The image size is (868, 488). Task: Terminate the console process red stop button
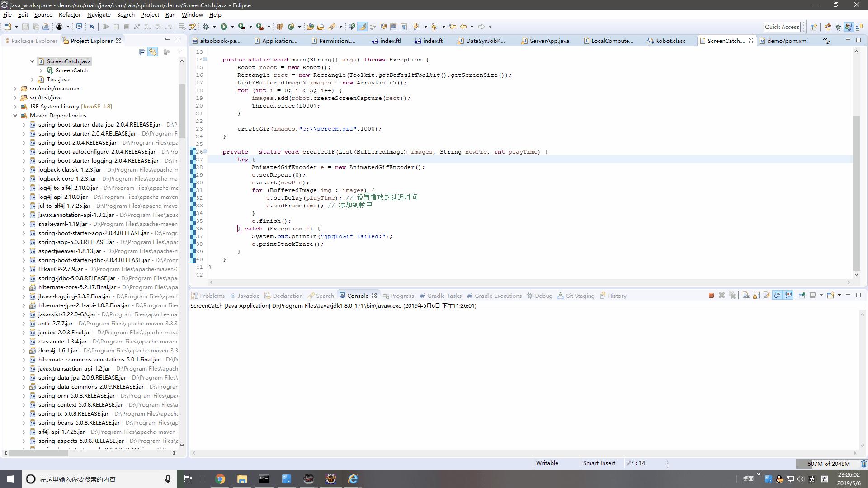711,296
